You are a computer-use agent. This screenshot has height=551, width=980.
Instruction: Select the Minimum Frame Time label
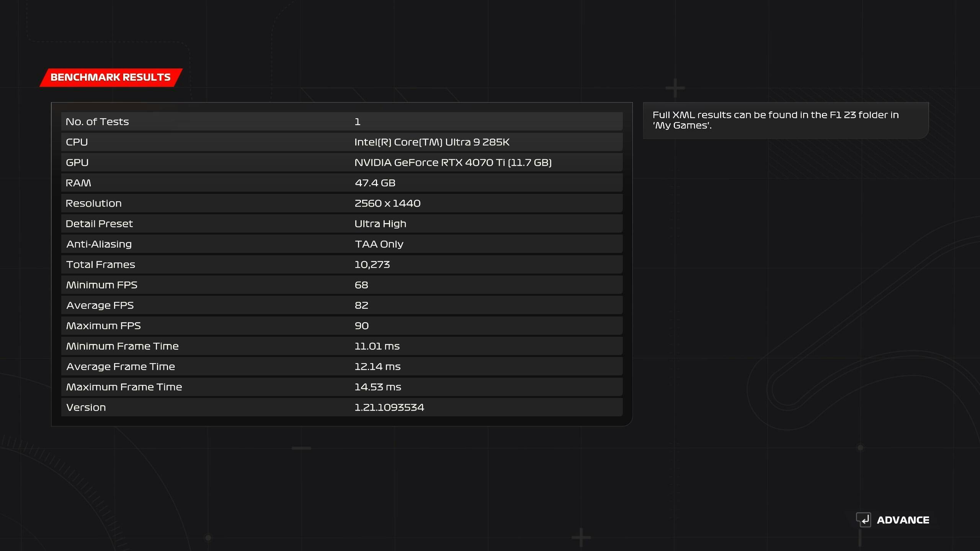(x=122, y=346)
